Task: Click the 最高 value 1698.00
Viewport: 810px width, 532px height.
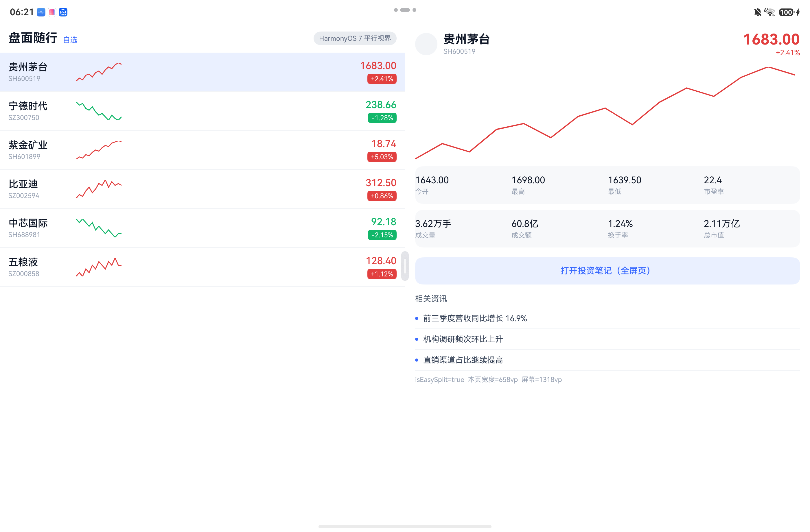Action: click(528, 180)
